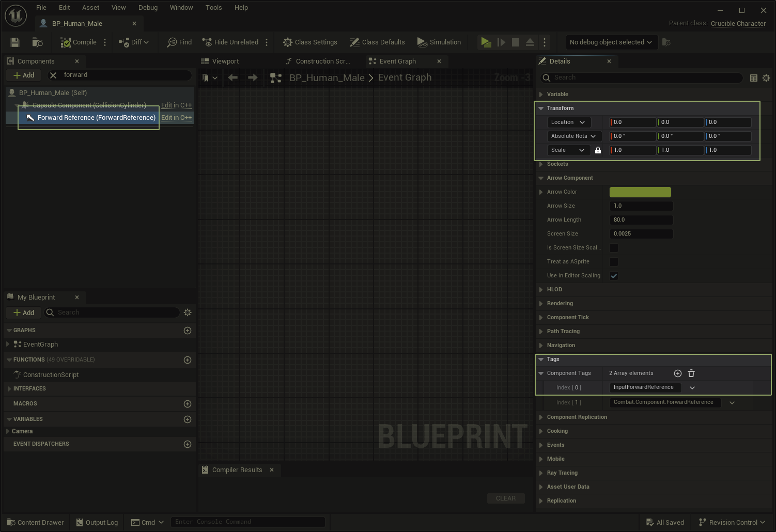776x532 pixels.
Task: Click the green Play button
Action: click(486, 42)
